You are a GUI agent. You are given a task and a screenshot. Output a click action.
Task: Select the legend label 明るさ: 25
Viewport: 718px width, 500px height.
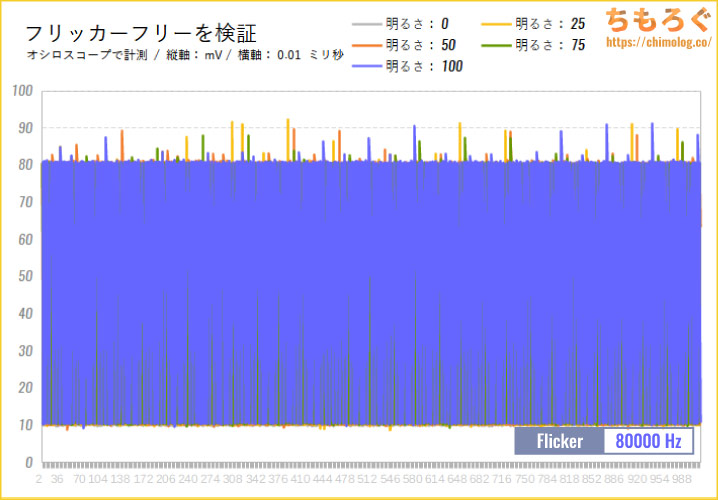pos(550,24)
